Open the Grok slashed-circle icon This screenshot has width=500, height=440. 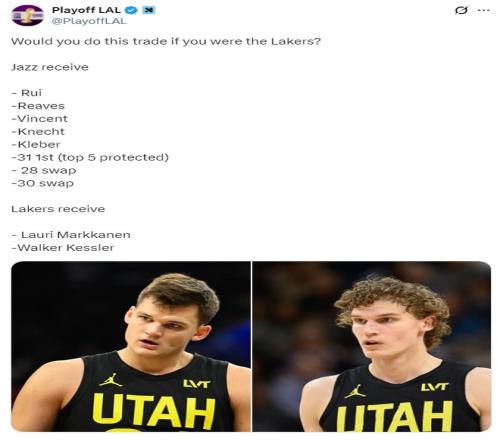[x=461, y=10]
